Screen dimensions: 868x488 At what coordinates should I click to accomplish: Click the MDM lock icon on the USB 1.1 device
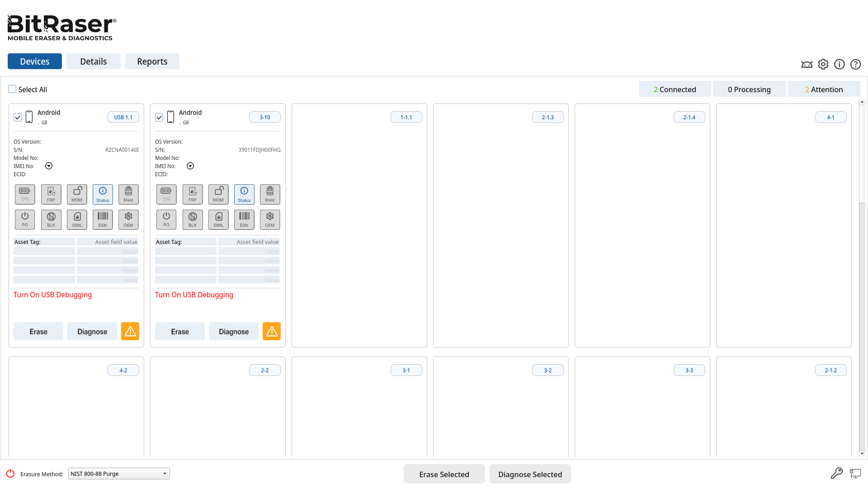(77, 194)
